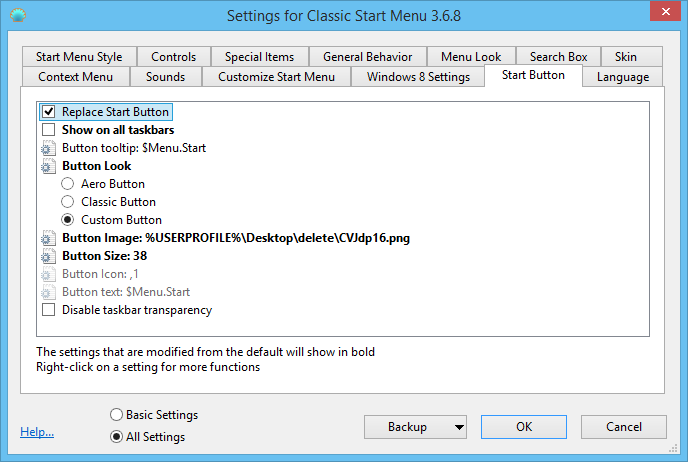Image resolution: width=688 pixels, height=462 pixels.
Task: Click the greyed gear icon beside Button Icon
Action: coord(48,274)
